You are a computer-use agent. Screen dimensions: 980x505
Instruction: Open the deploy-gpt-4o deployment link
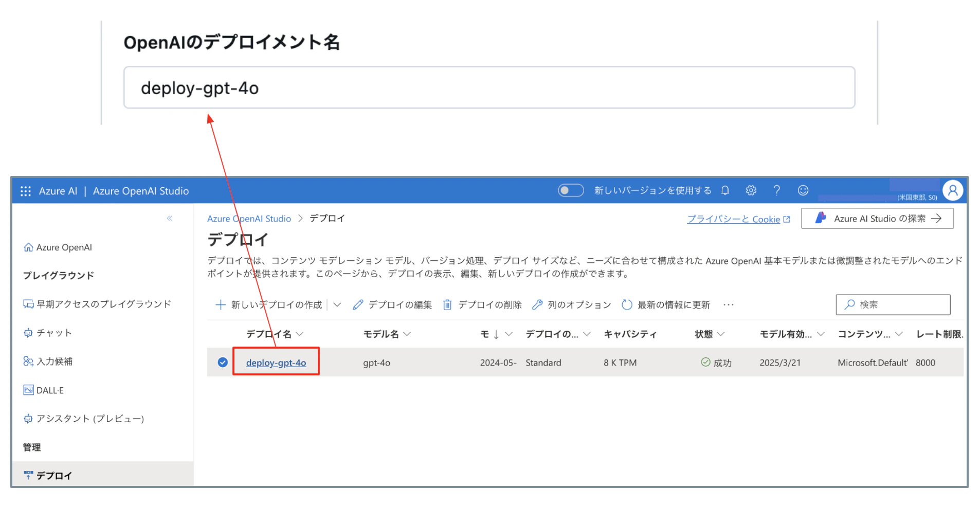coord(276,363)
